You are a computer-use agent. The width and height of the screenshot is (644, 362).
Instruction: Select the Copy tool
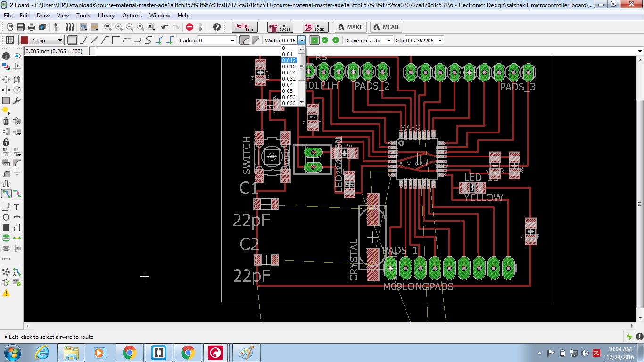[17, 79]
